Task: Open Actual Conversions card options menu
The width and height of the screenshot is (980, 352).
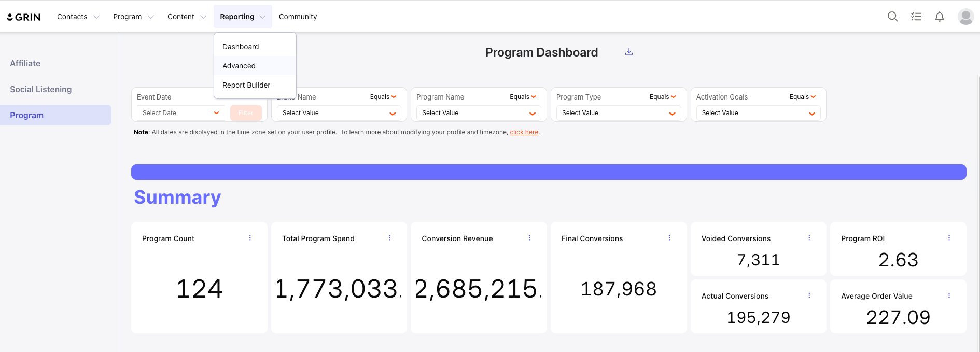Action: coord(809,295)
